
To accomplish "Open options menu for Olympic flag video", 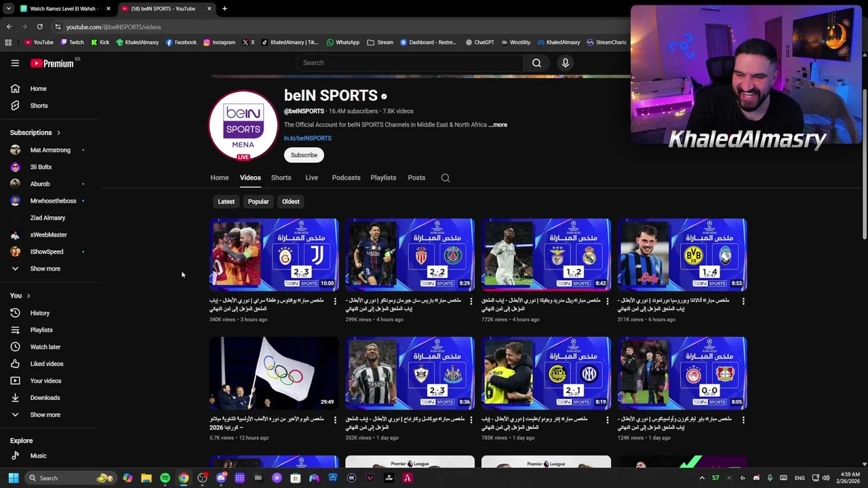I will pyautogui.click(x=335, y=420).
